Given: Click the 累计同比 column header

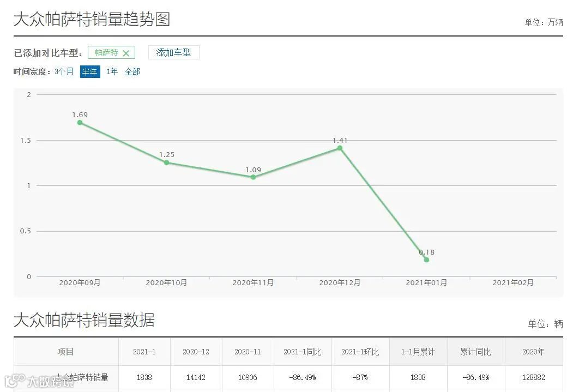Looking at the screenshot, I should click(x=476, y=352).
